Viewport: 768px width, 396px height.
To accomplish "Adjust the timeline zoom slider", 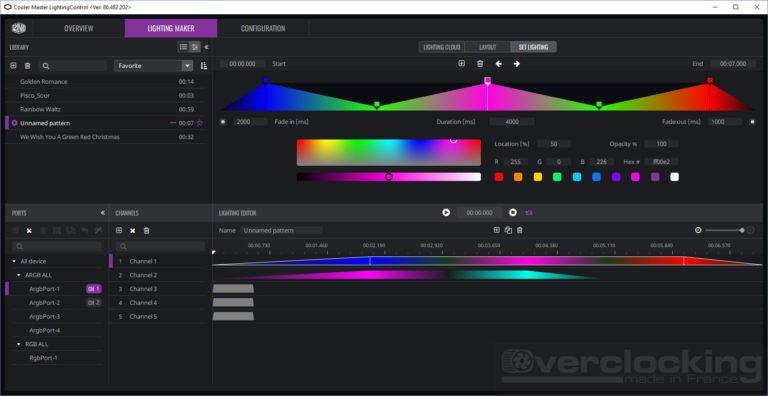I will 725,230.
